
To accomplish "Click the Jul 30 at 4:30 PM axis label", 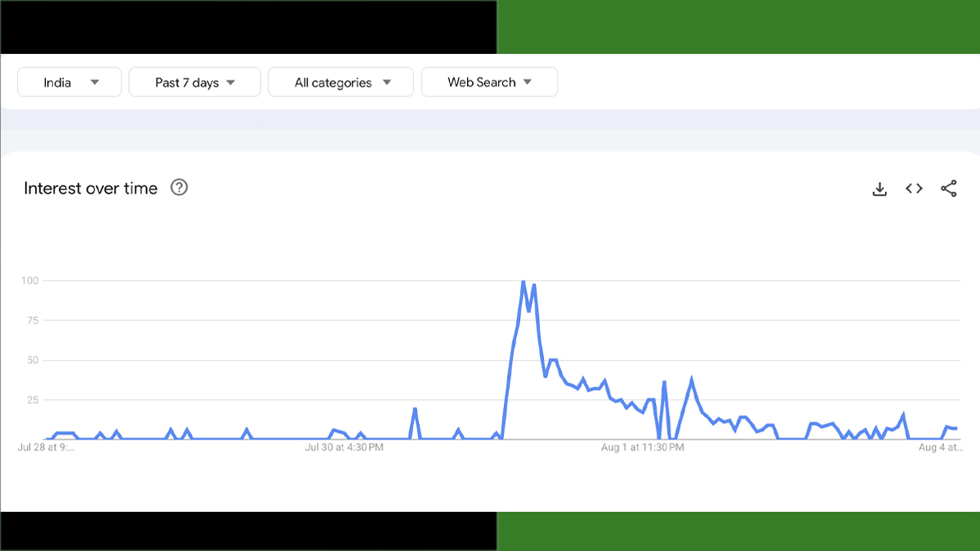I will (345, 447).
